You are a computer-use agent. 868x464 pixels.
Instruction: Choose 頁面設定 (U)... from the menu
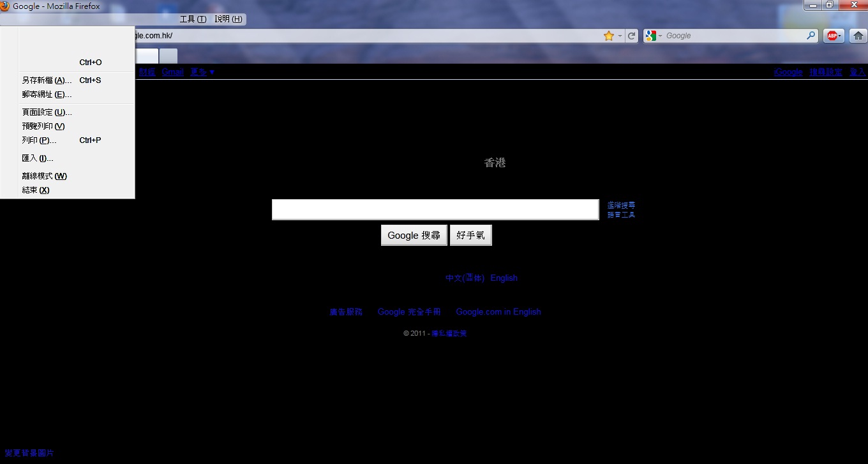[67, 112]
